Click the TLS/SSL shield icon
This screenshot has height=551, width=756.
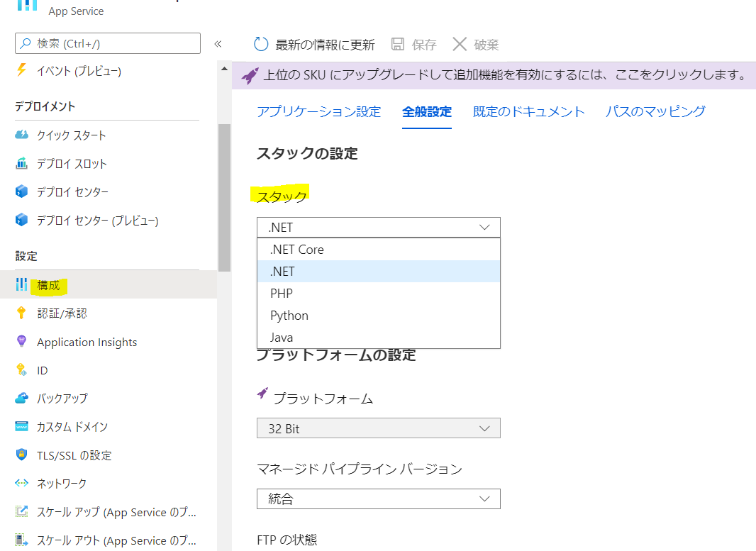coord(22,455)
